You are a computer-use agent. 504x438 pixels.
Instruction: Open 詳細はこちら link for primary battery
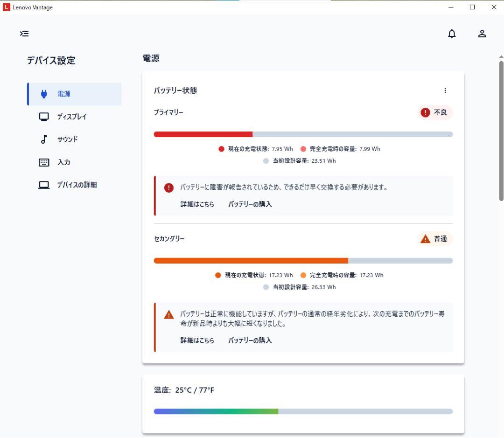197,204
